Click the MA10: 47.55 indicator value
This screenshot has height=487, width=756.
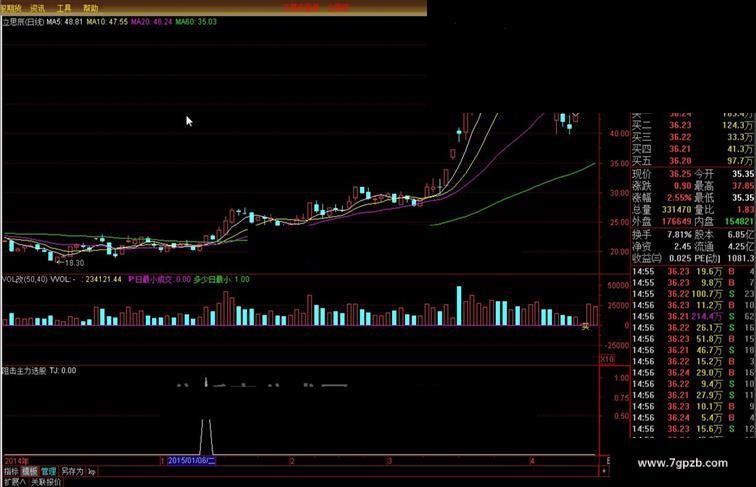click(107, 22)
